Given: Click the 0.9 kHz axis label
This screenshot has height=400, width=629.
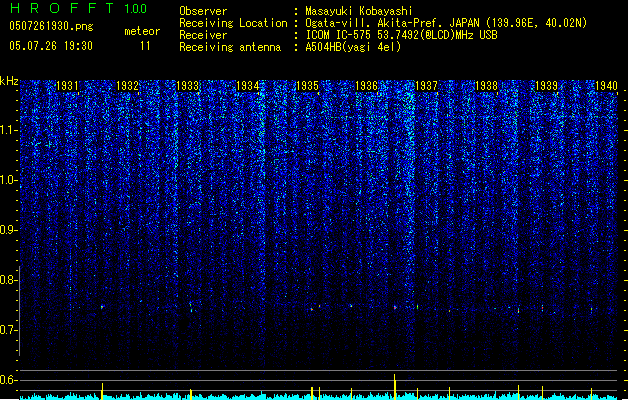Looking at the screenshot, I should 9,230.
